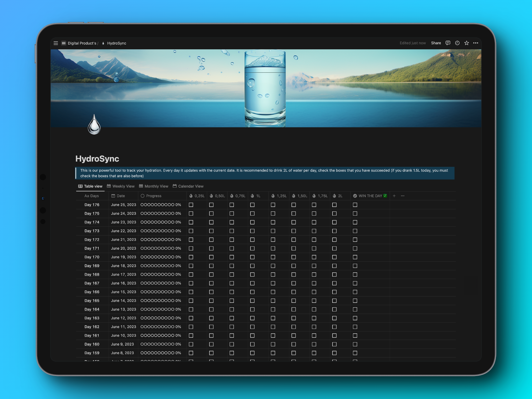This screenshot has width=532, height=399.
Task: Open the Date column header menu
Action: pyautogui.click(x=121, y=196)
